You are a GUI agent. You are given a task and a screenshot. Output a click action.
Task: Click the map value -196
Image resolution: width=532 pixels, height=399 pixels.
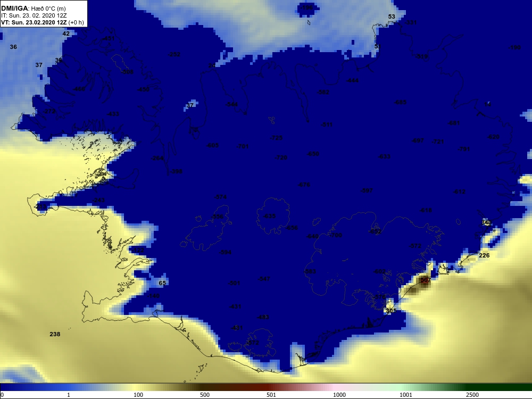click(x=306, y=7)
